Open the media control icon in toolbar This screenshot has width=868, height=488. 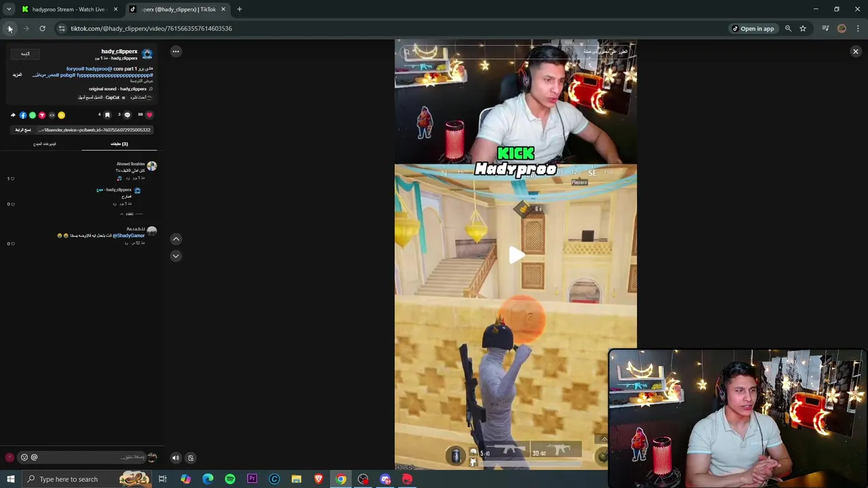[825, 28]
